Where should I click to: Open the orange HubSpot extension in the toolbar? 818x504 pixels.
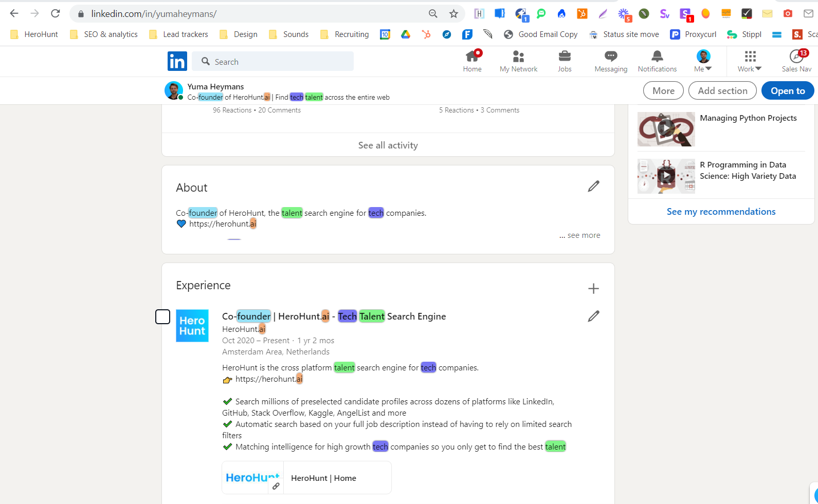(582, 14)
